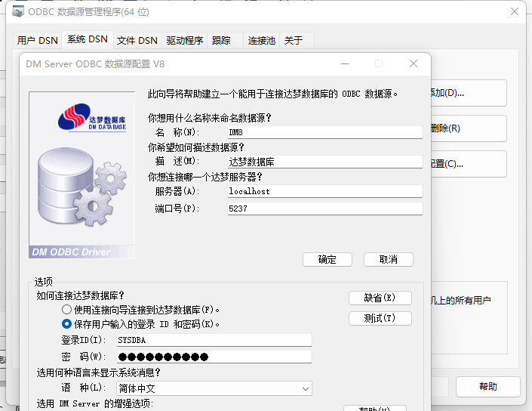Confirm with the 确定 button
This screenshot has width=532, height=411.
point(328,259)
